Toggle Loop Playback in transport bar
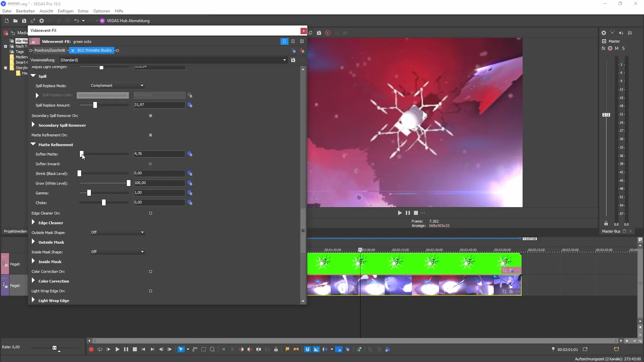 pos(100,349)
